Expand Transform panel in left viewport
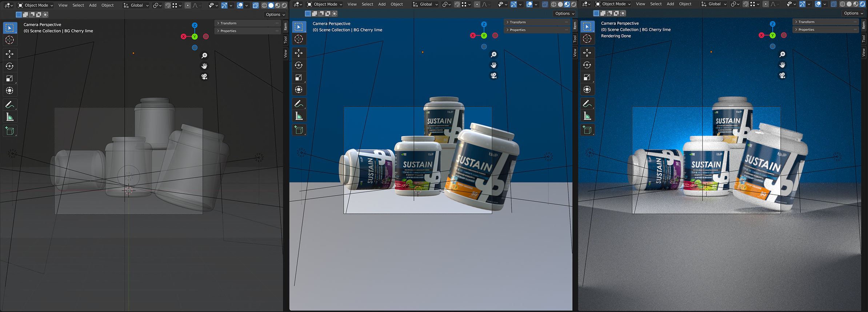Image resolution: width=868 pixels, height=312 pixels. 247,23
